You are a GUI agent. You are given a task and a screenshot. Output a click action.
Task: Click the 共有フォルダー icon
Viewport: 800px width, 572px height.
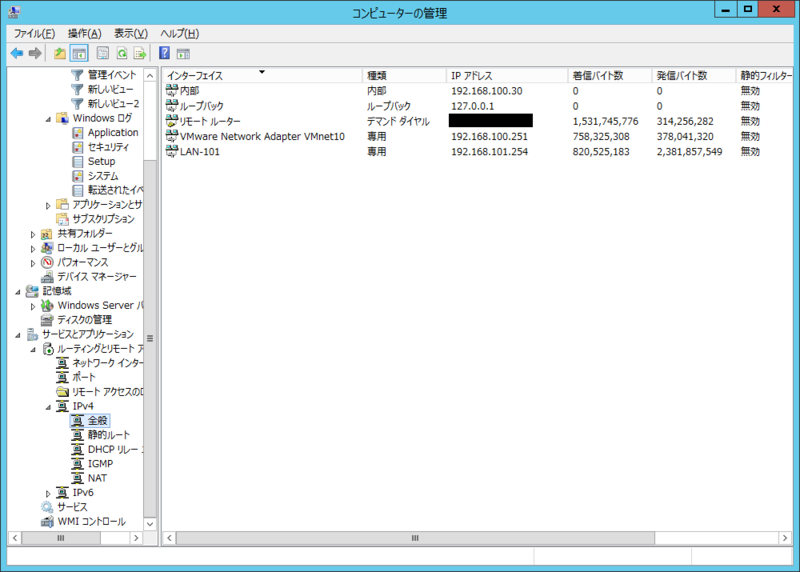click(47, 234)
